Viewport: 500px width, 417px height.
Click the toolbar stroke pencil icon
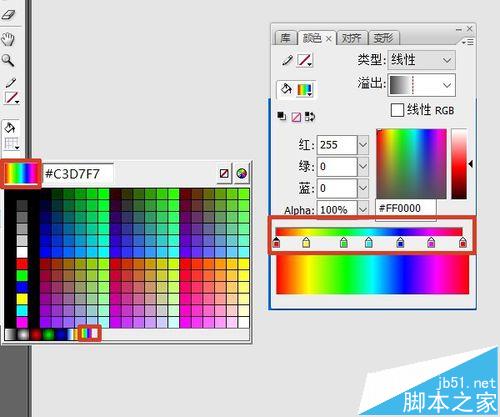(x=11, y=82)
